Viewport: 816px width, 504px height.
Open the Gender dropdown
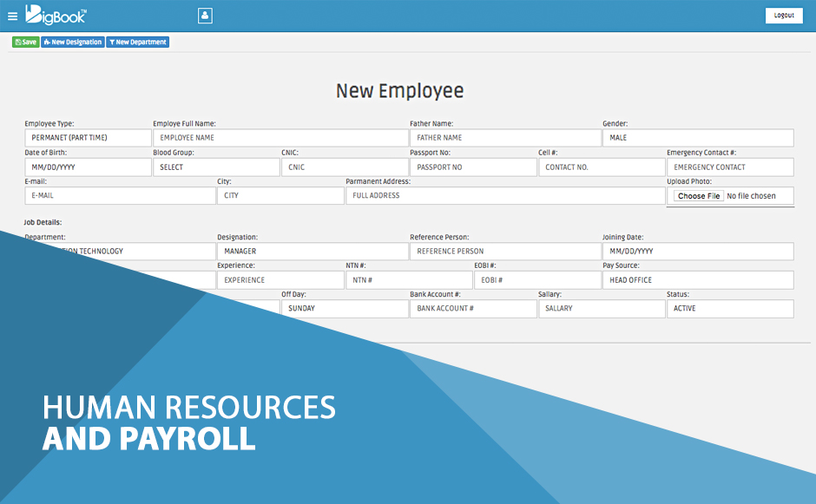tap(697, 138)
